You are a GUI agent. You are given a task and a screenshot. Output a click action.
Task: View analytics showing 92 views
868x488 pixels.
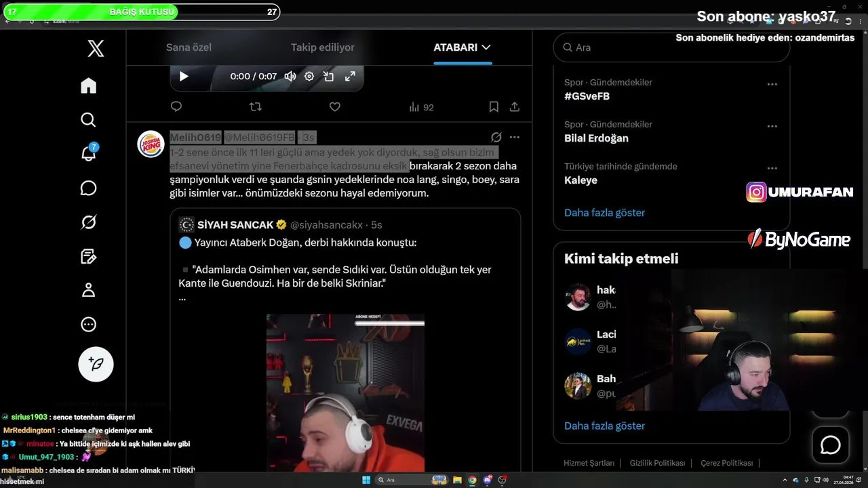tap(421, 107)
